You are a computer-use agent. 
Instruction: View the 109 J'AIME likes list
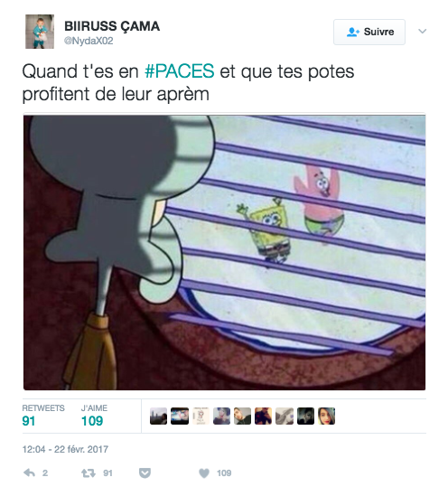tap(94, 416)
